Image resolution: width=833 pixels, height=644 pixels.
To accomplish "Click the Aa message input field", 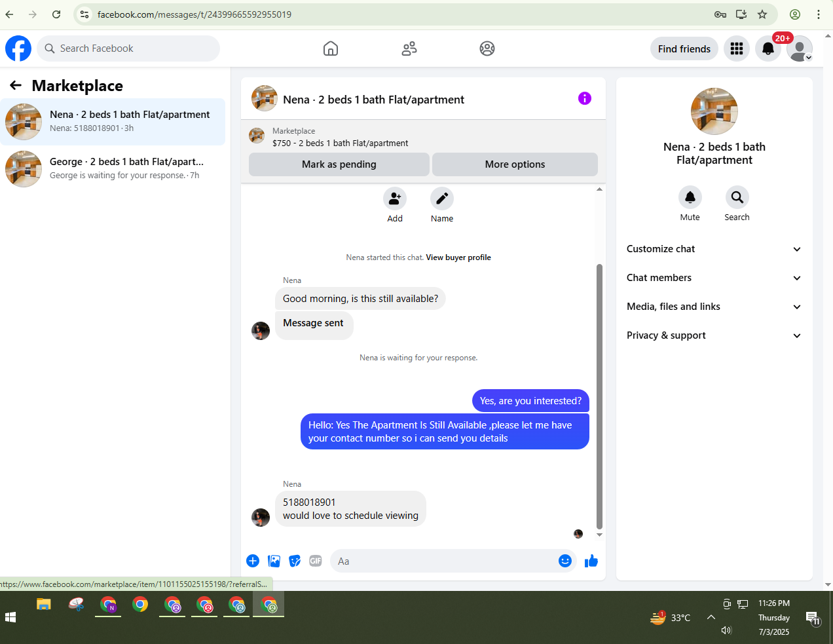I will point(445,561).
